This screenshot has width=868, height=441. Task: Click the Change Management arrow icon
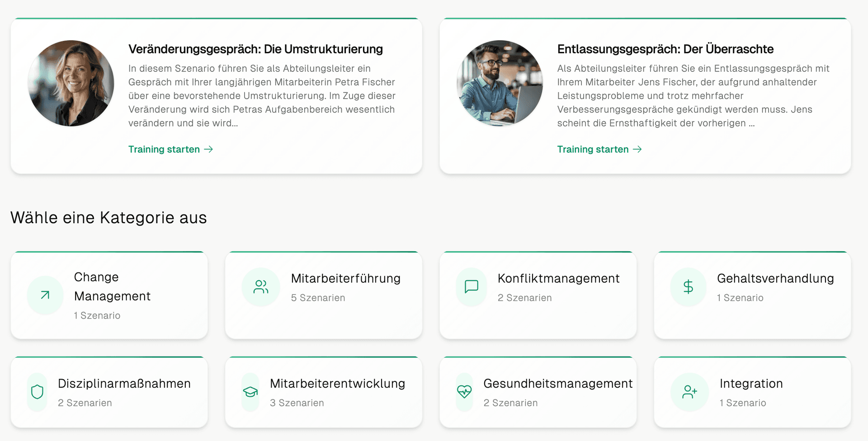click(45, 295)
